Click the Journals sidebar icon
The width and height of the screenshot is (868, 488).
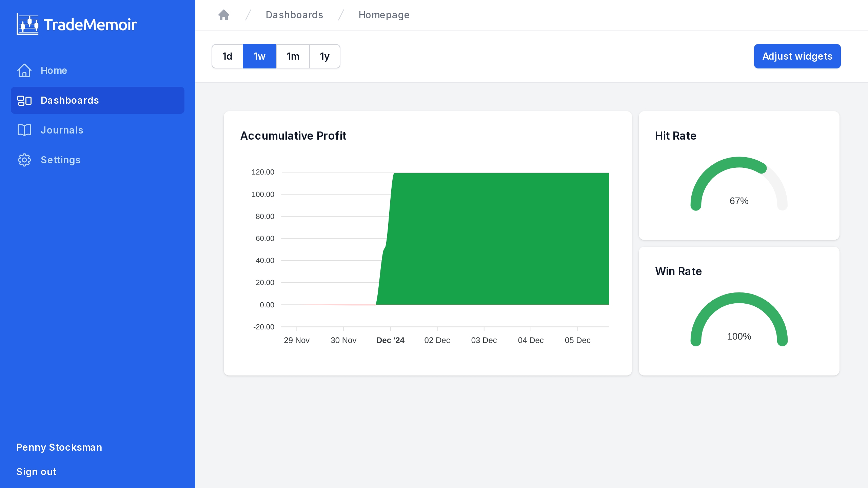24,130
